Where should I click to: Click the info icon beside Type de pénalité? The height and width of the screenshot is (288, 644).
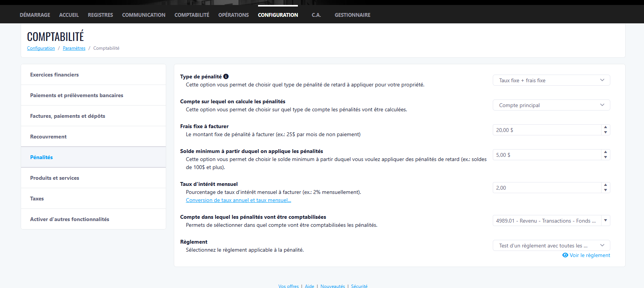pos(226,76)
